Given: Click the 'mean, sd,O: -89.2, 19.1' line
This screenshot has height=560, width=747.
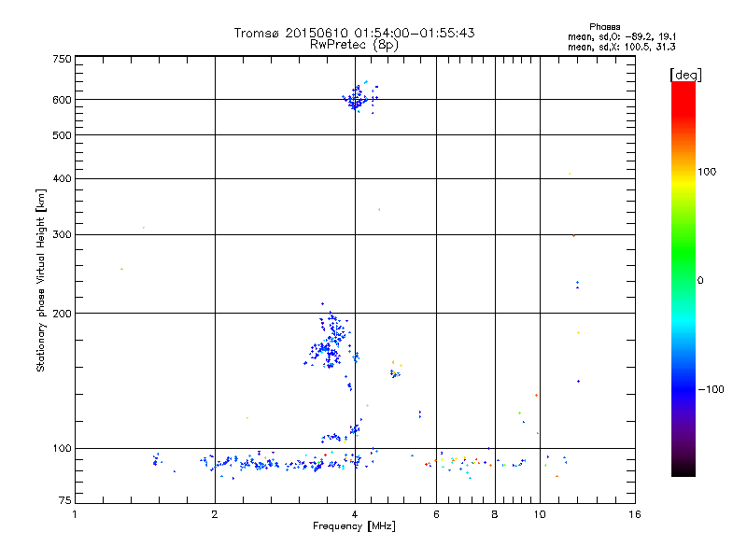Looking at the screenshot, I should point(622,37).
